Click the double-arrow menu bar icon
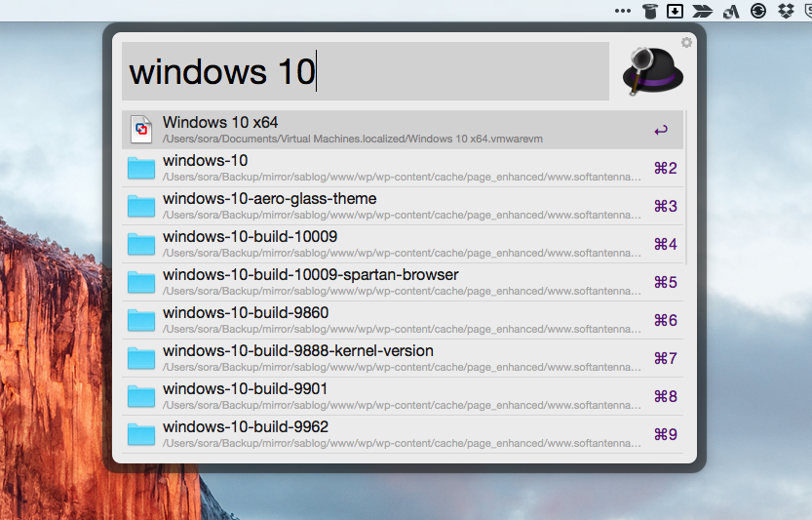The height and width of the screenshot is (520, 812). click(x=703, y=11)
